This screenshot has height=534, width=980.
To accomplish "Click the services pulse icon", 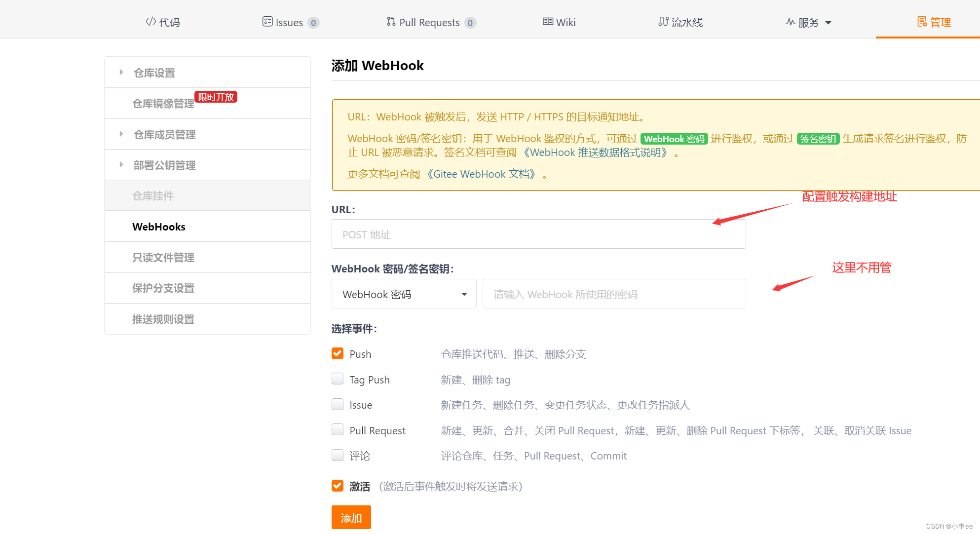I will pyautogui.click(x=790, y=22).
